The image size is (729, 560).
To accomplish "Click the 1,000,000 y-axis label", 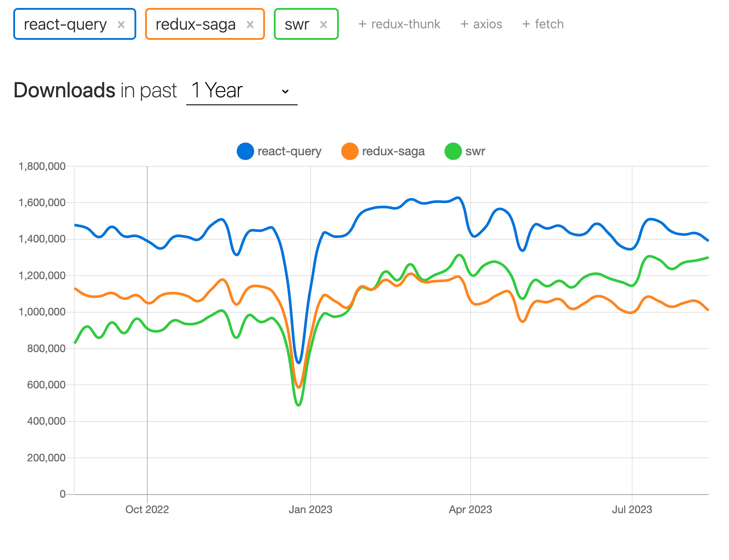I will 42,312.
